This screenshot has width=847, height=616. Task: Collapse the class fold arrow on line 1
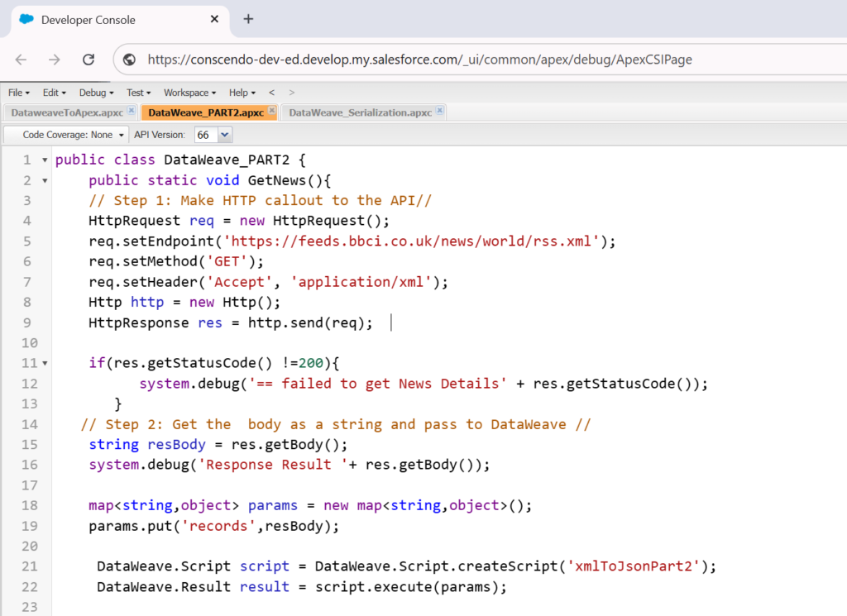point(45,160)
